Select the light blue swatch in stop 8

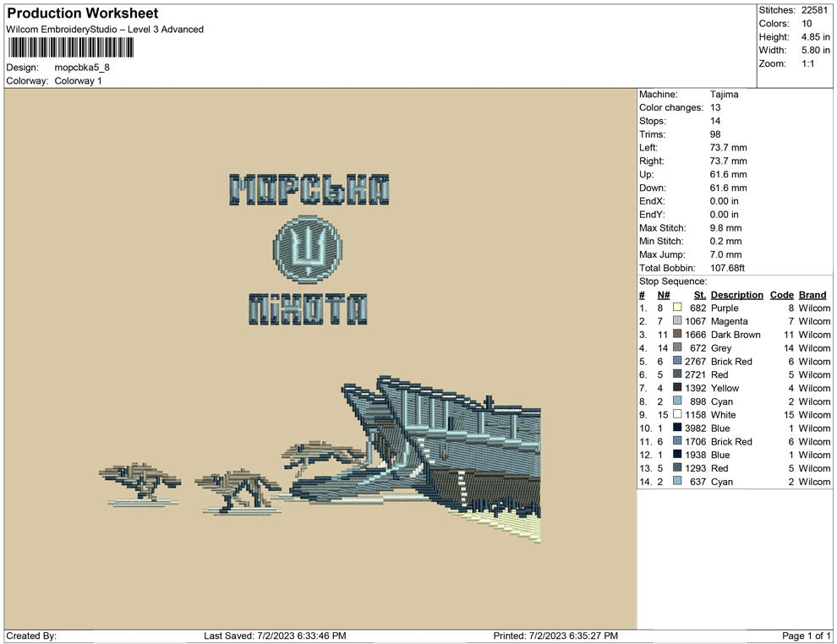[677, 401]
